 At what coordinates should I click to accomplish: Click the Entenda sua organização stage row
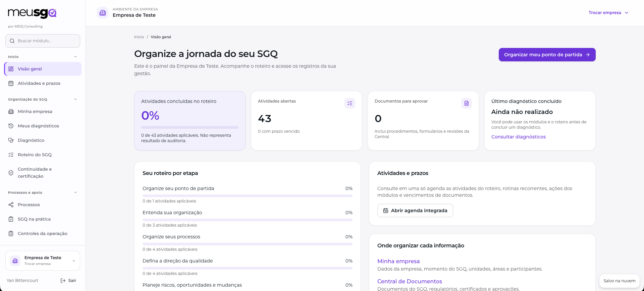pos(248,219)
